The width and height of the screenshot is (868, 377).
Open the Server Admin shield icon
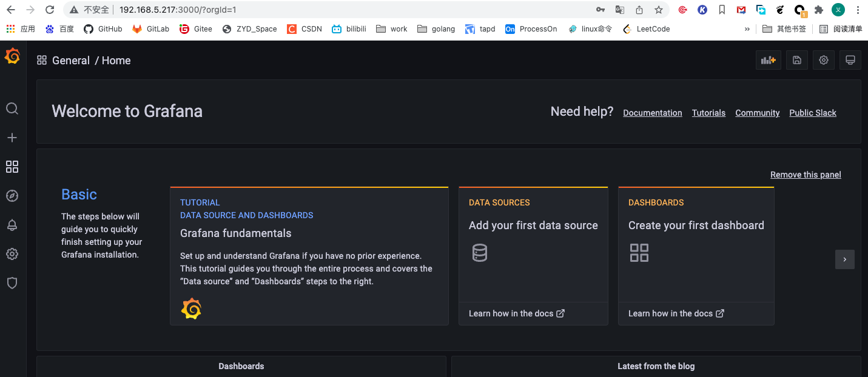pyautogui.click(x=12, y=283)
